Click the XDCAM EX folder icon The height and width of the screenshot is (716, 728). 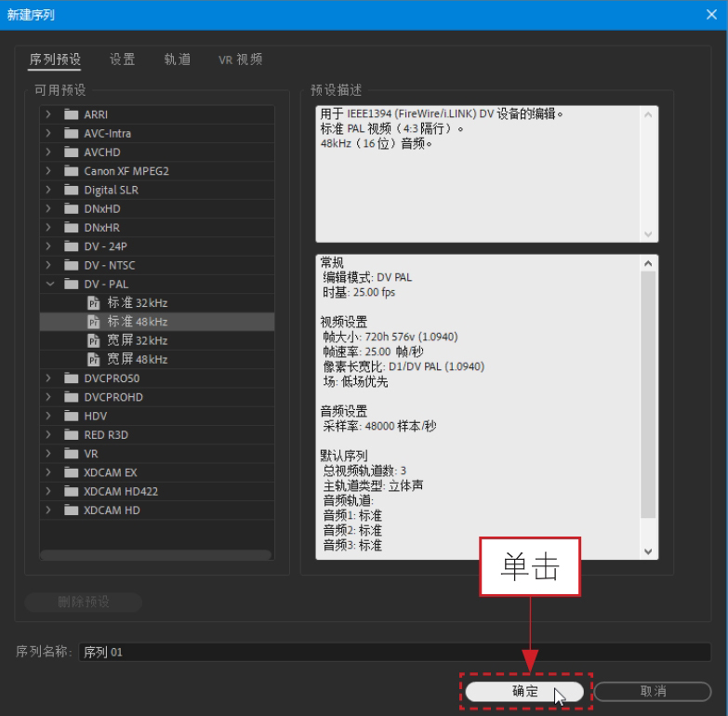coord(71,472)
